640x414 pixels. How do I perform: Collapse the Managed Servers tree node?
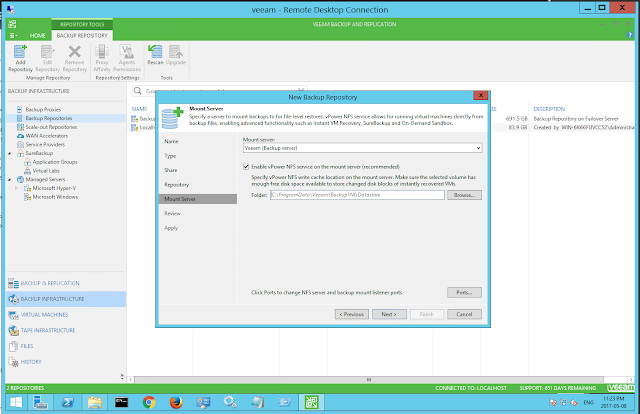point(10,180)
